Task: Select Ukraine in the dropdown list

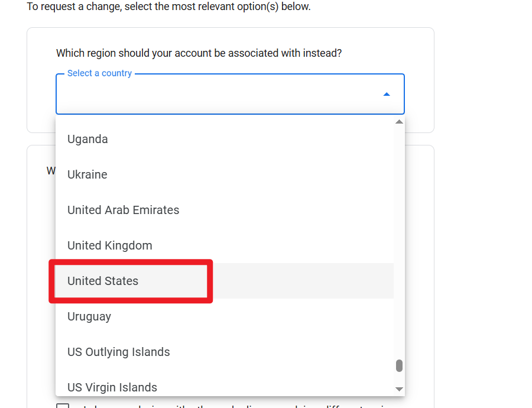Action: (87, 175)
